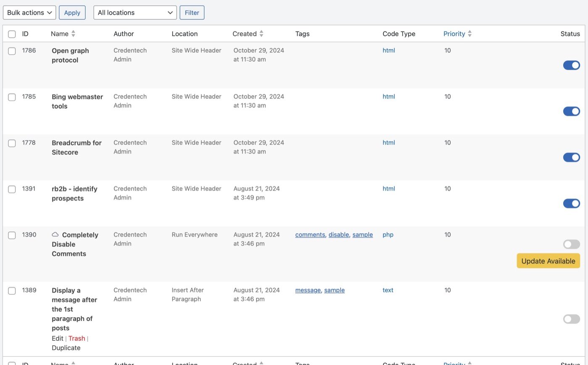Select the checkbox for snippet 1389
Viewport: 588px width, 365px height.
coord(12,291)
